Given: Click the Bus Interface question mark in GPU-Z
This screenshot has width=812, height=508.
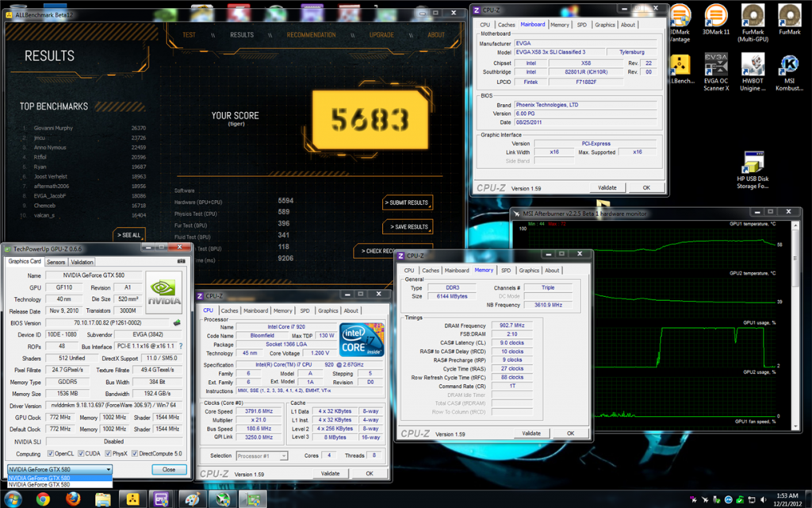Looking at the screenshot, I should [x=181, y=346].
